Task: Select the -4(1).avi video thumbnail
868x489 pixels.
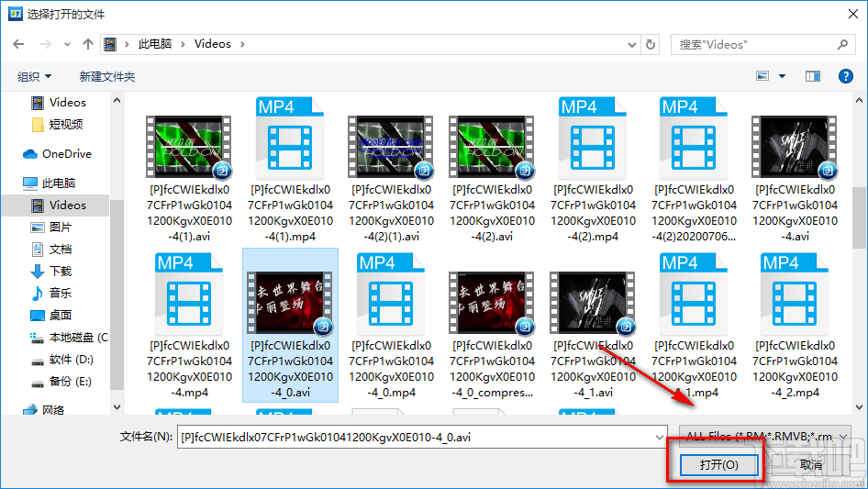Action: click(189, 147)
